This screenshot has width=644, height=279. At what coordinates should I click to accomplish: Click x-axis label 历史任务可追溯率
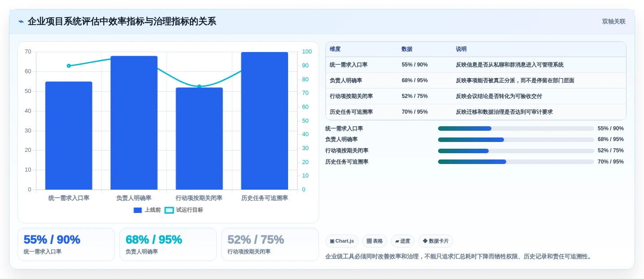point(264,198)
